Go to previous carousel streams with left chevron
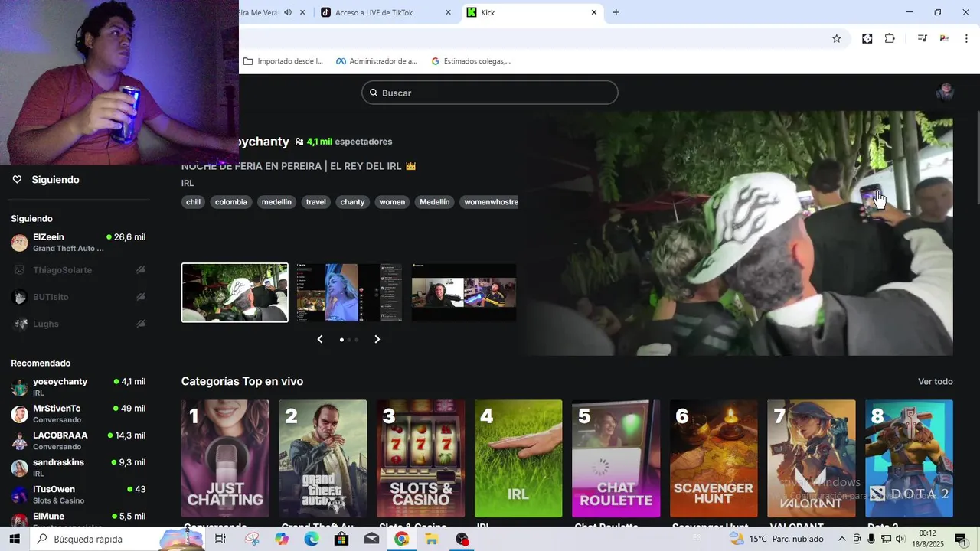The width and height of the screenshot is (980, 551). tap(320, 339)
